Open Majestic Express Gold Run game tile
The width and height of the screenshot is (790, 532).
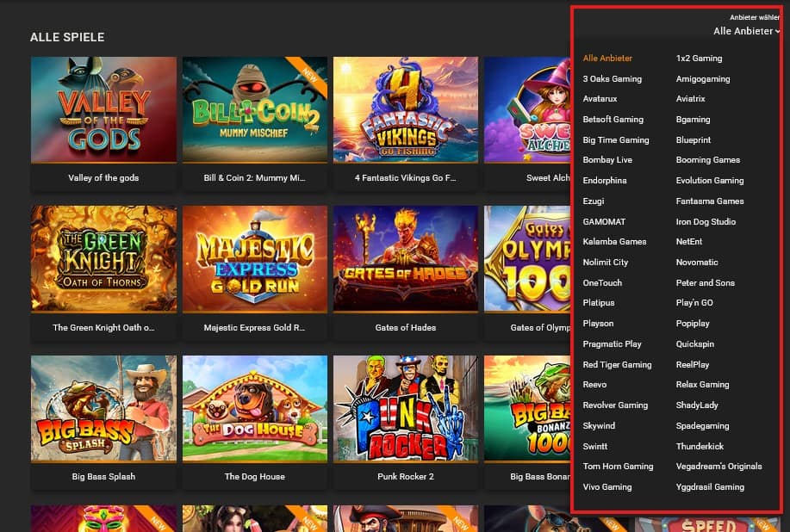(x=254, y=258)
